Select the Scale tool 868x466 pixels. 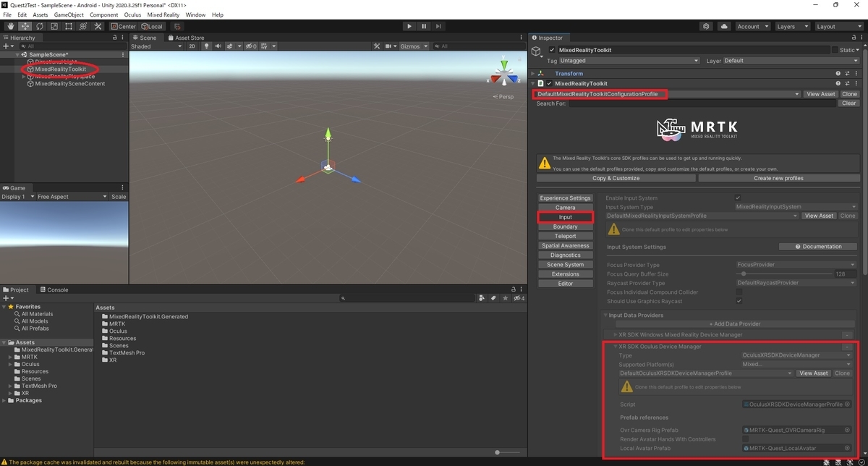pos(54,26)
